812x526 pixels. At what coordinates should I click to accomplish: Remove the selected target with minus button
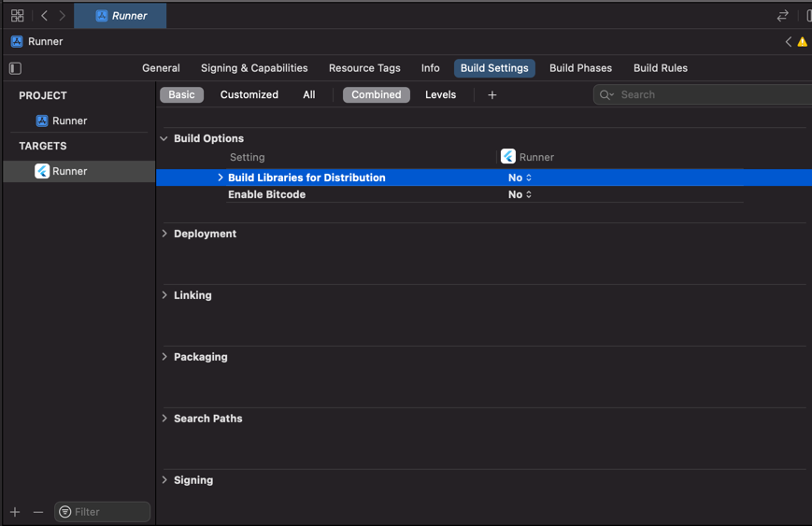tap(38, 512)
